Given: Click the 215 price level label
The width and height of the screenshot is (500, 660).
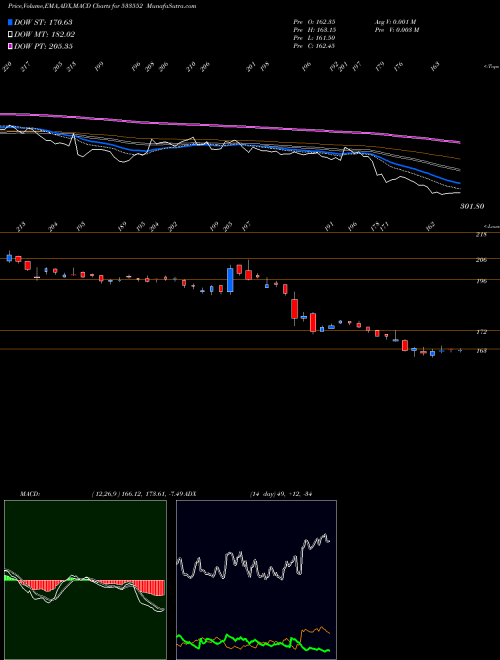Looking at the screenshot, I should pyautogui.click(x=481, y=235).
